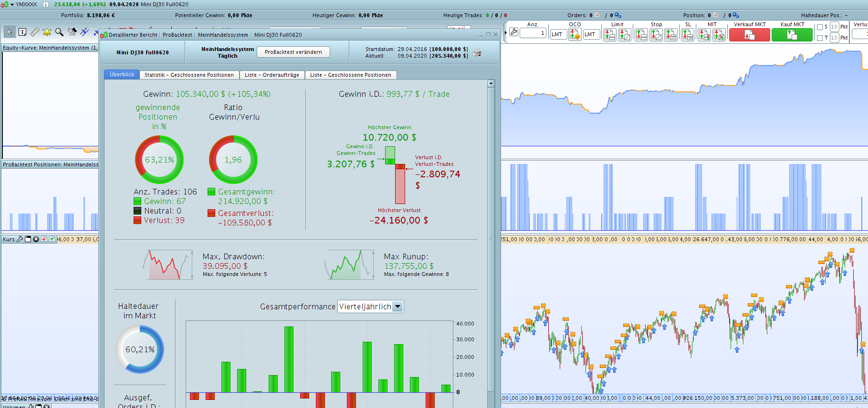Open the alert bell tool
The image size is (868, 408).
click(x=47, y=32)
